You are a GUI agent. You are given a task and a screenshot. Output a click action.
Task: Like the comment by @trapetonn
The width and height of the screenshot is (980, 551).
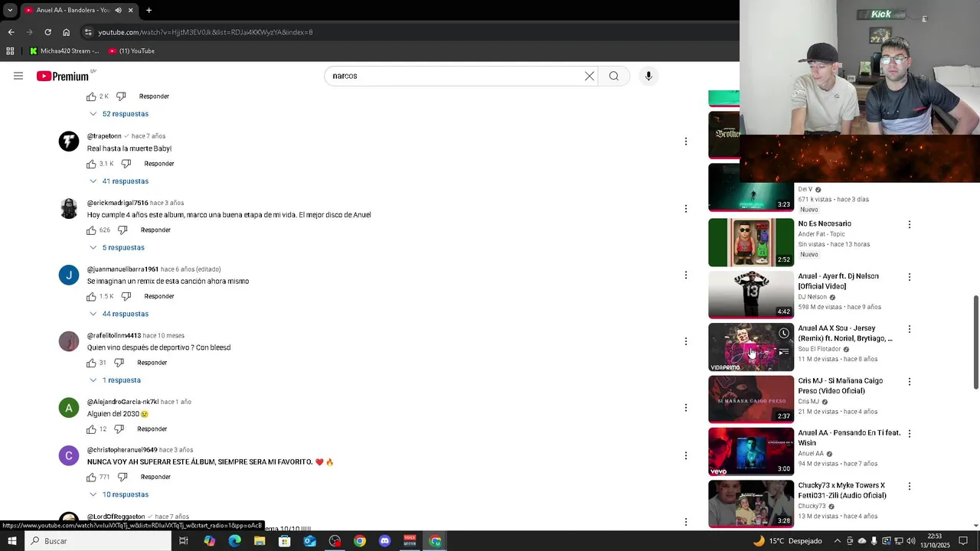click(x=91, y=164)
